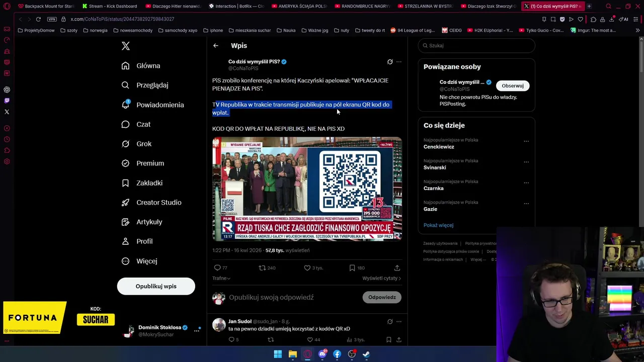
Task: Open Trafne reply sorting dropdown
Action: pyautogui.click(x=221, y=278)
